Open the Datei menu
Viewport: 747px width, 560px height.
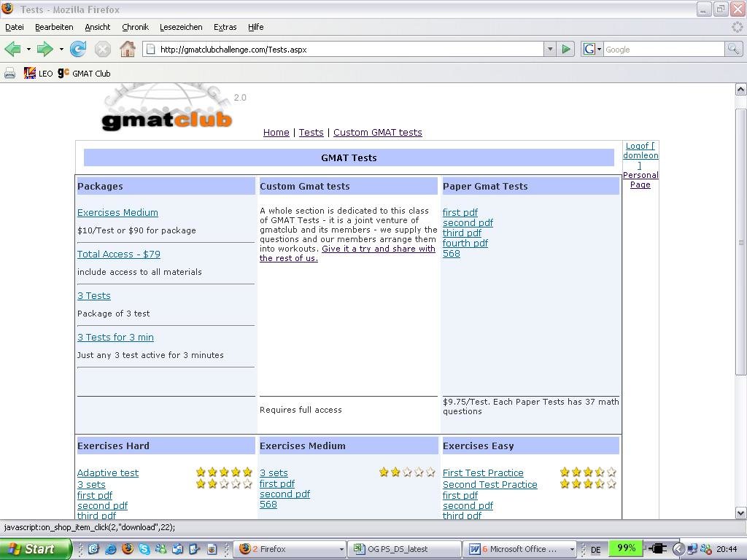point(15,27)
